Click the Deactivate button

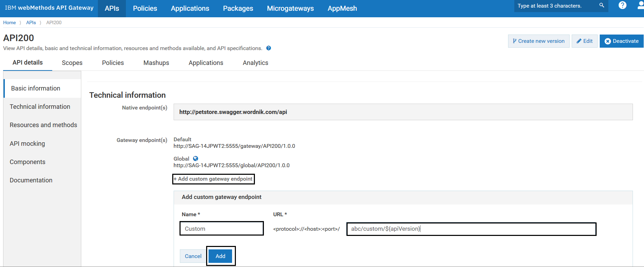(x=622, y=41)
